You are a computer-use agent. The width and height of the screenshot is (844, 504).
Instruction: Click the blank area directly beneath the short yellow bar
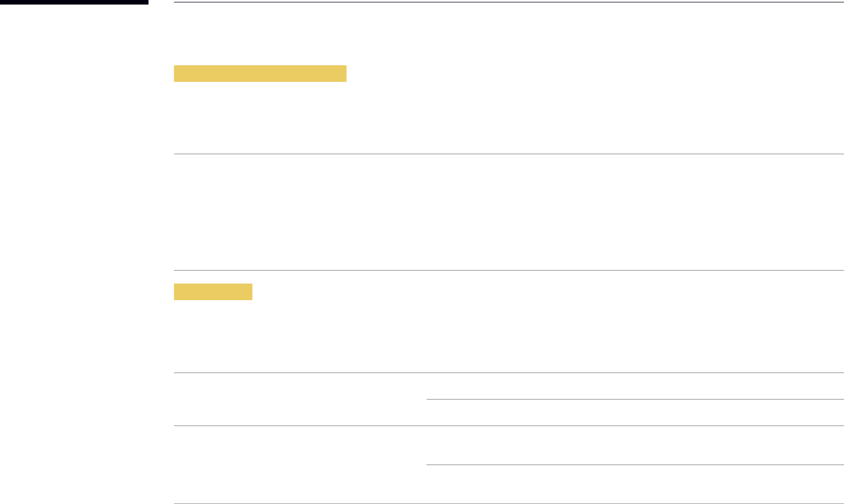coord(509,336)
